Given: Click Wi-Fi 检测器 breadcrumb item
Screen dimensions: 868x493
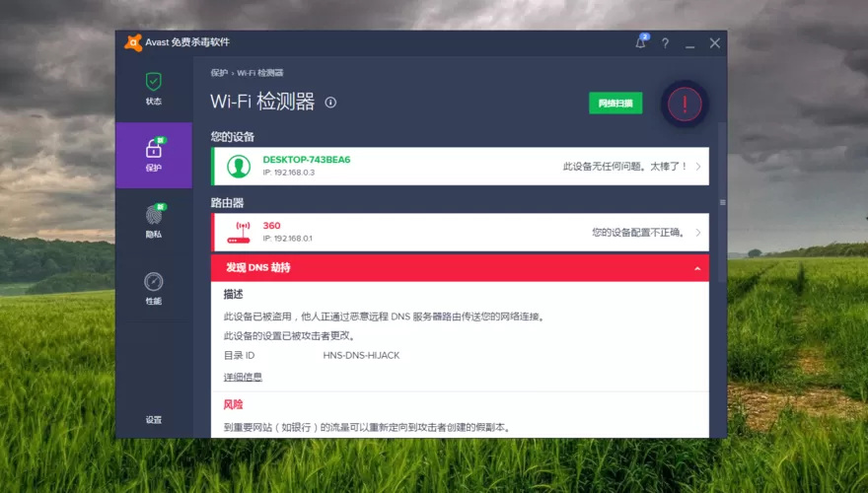Looking at the screenshot, I should [x=260, y=73].
